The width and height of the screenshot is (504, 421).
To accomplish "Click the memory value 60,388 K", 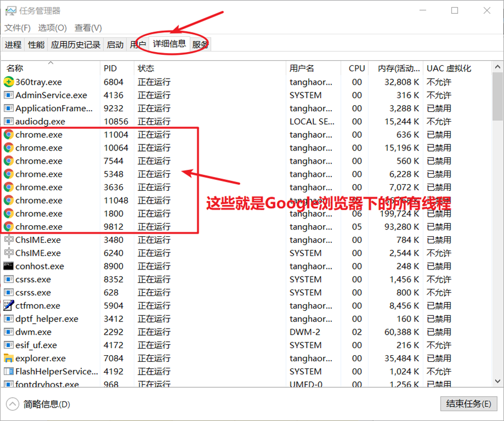I will coord(402,332).
